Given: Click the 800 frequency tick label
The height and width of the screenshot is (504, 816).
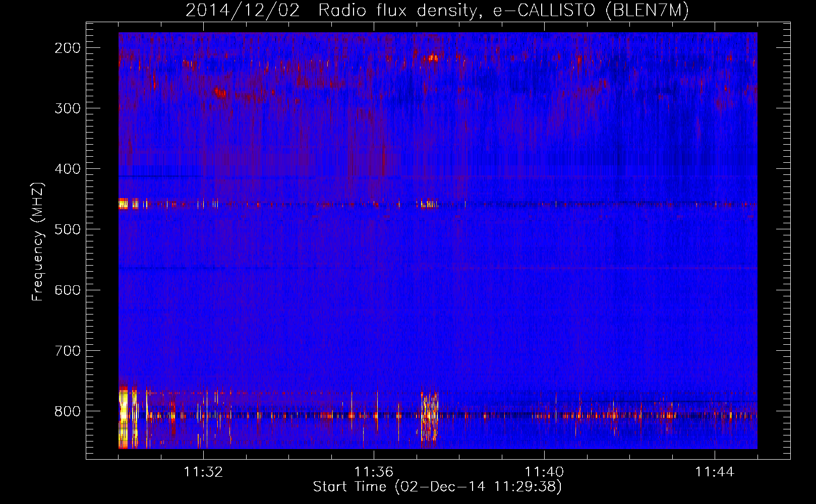Looking at the screenshot, I should [x=68, y=411].
